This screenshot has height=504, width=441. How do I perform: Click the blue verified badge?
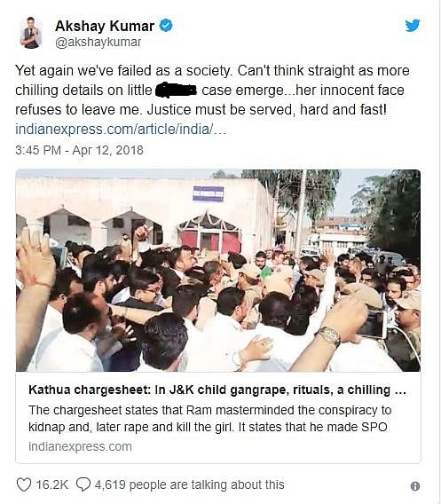pyautogui.click(x=166, y=26)
